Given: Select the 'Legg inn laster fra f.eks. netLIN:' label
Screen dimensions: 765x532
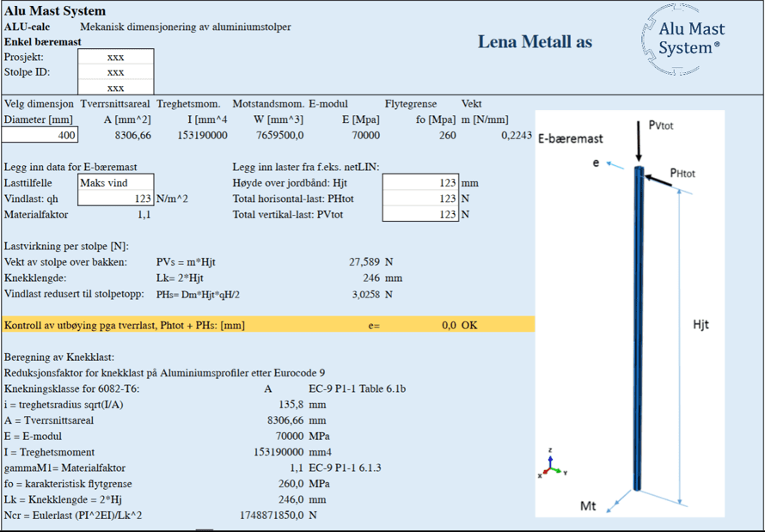Looking at the screenshot, I should pyautogui.click(x=306, y=168).
